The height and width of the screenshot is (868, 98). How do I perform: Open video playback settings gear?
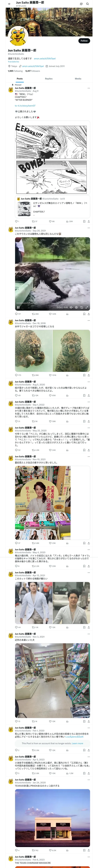click(76, 307)
